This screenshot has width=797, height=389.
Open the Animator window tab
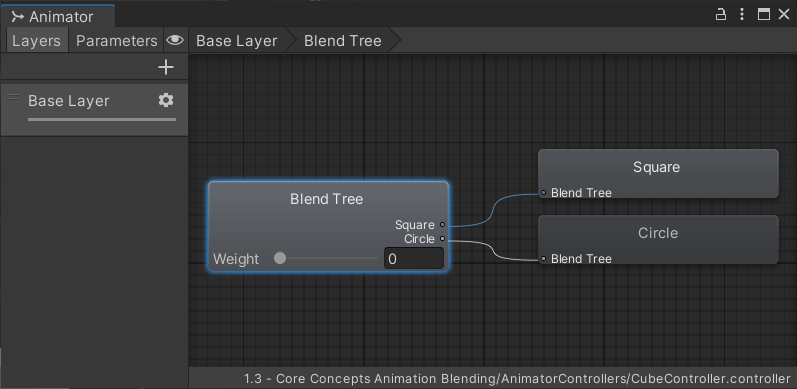[57, 16]
